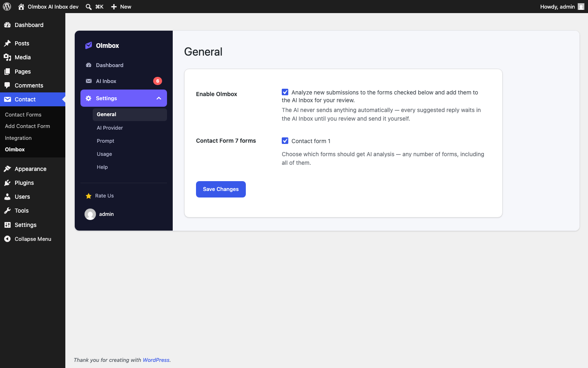Open Contact Forms submenu item
Viewport: 588px width, 368px height.
pyautogui.click(x=23, y=115)
